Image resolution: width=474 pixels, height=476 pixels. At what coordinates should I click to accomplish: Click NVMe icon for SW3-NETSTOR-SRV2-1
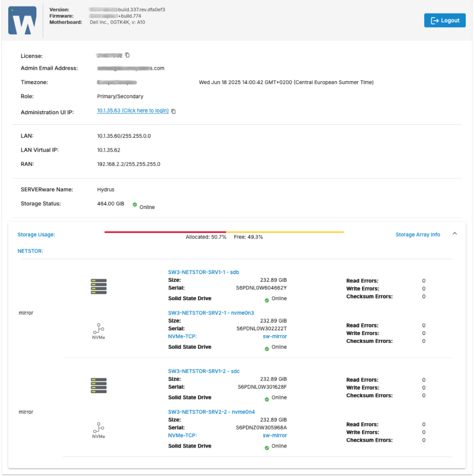coord(98,332)
